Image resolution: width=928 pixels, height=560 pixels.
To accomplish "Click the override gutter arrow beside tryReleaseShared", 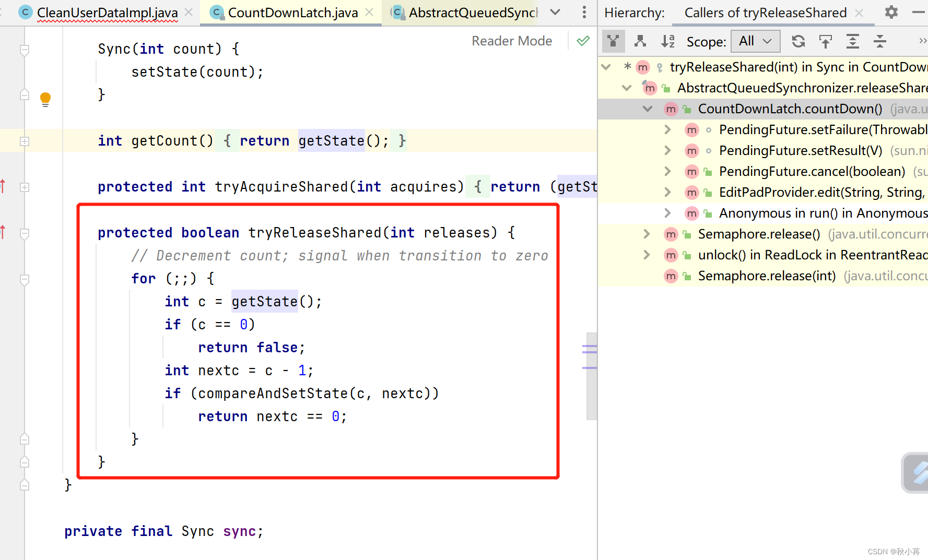I will click(3, 232).
